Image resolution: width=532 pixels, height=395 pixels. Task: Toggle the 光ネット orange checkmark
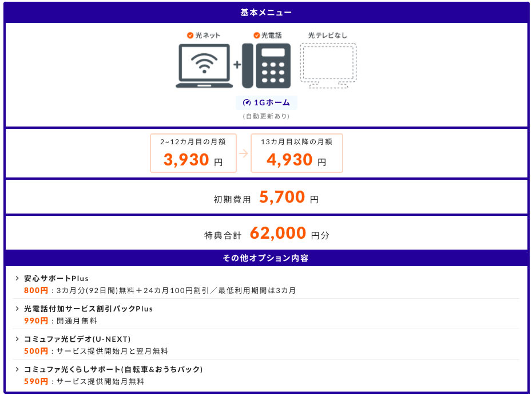tap(190, 35)
